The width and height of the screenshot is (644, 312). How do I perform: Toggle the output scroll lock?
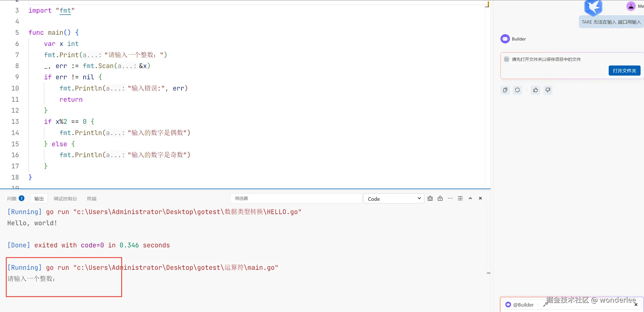click(440, 198)
